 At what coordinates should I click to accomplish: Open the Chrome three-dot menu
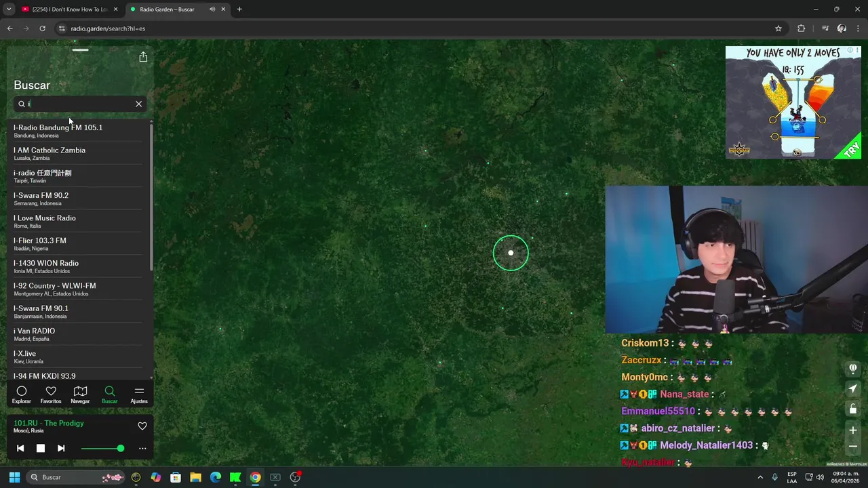858,28
